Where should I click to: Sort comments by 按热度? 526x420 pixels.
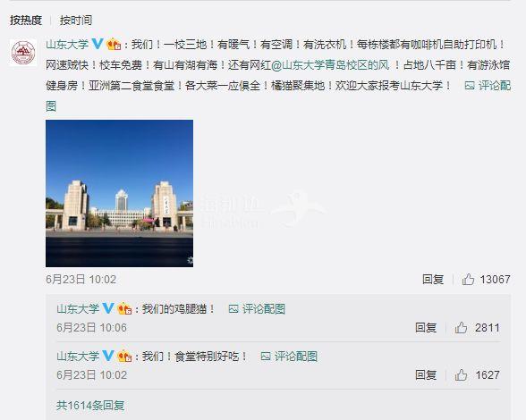pos(26,21)
